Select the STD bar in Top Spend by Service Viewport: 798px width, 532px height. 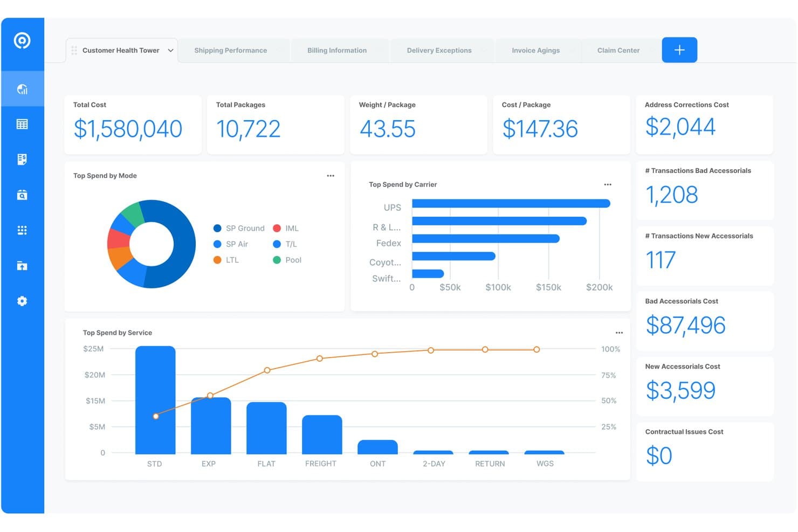click(x=155, y=399)
